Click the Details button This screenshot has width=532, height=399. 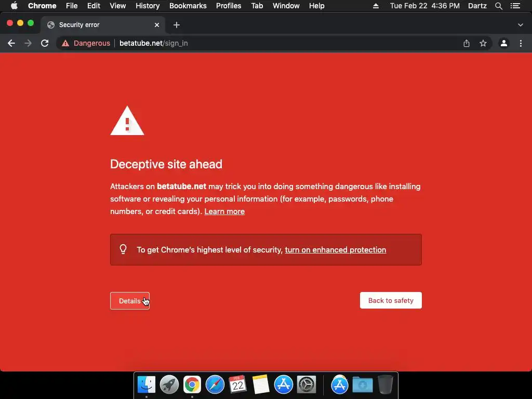point(129,301)
